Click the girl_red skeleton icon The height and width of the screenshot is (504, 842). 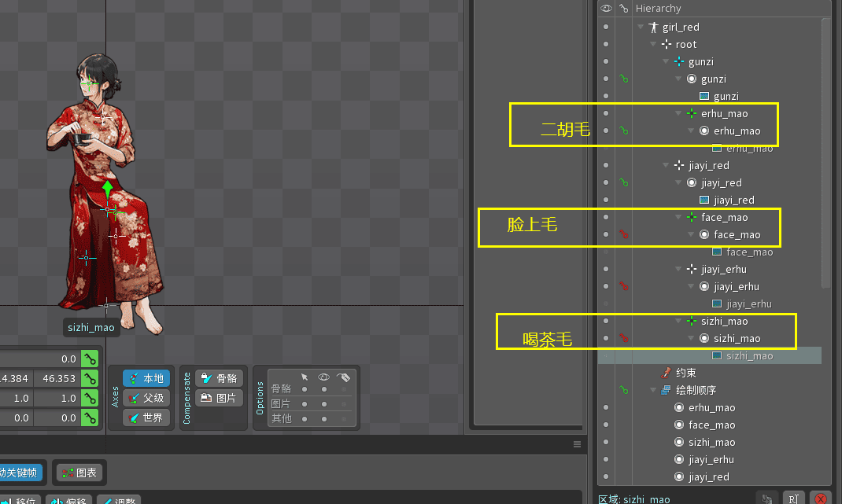point(653,27)
